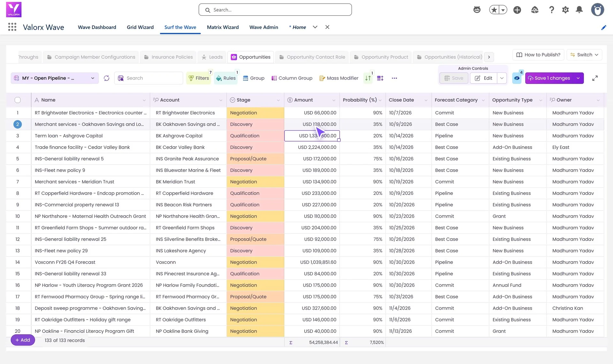This screenshot has height=364, width=613.
Task: Deselect row 2 Merchant services Oakhaven
Action: click(x=18, y=124)
